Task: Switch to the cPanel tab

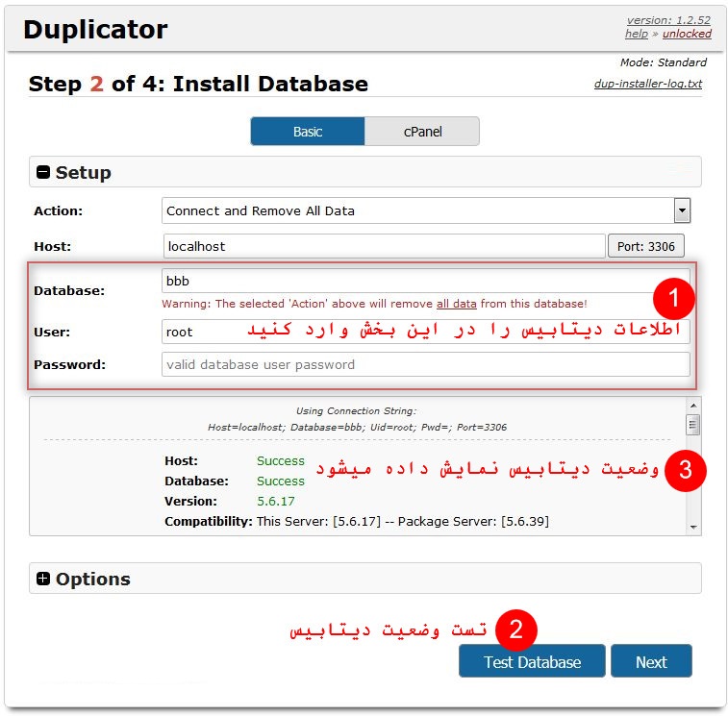Action: pyautogui.click(x=422, y=132)
